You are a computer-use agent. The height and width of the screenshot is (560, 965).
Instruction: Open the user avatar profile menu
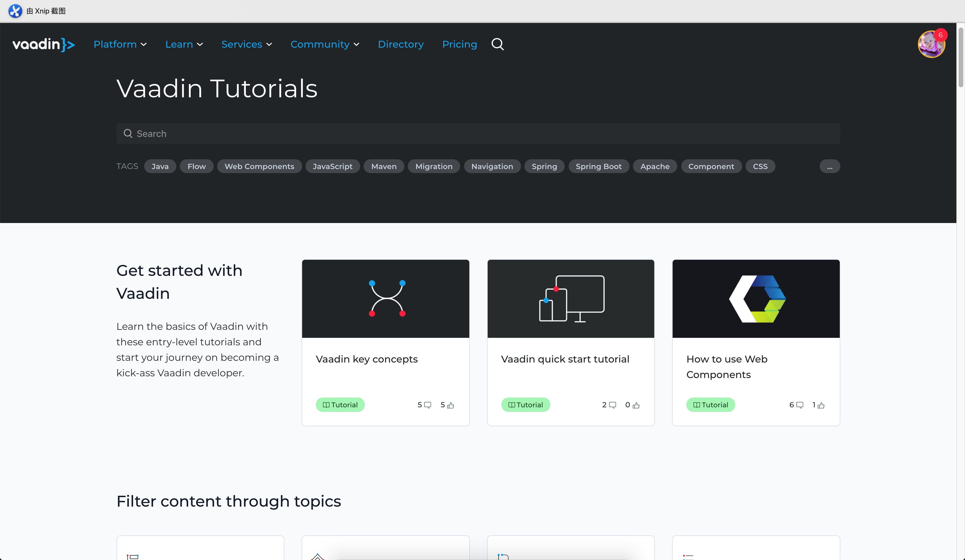931,44
